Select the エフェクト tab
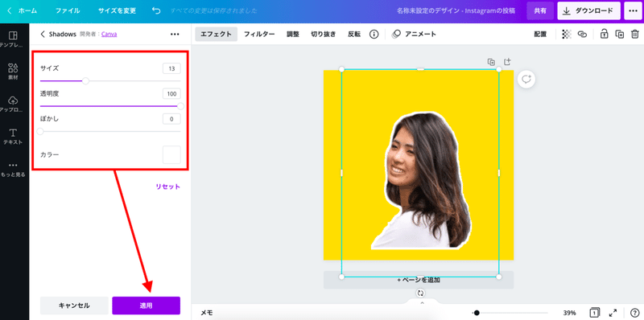The image size is (644, 320). coord(216,35)
